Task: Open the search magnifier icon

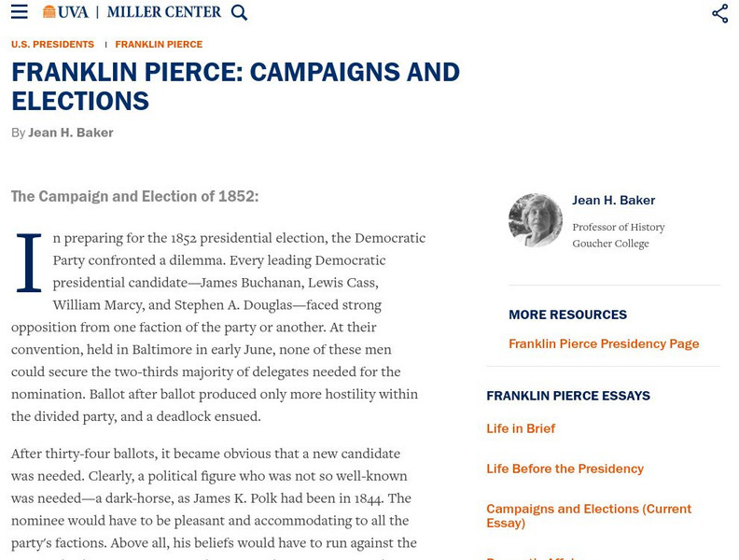Action: [239, 13]
